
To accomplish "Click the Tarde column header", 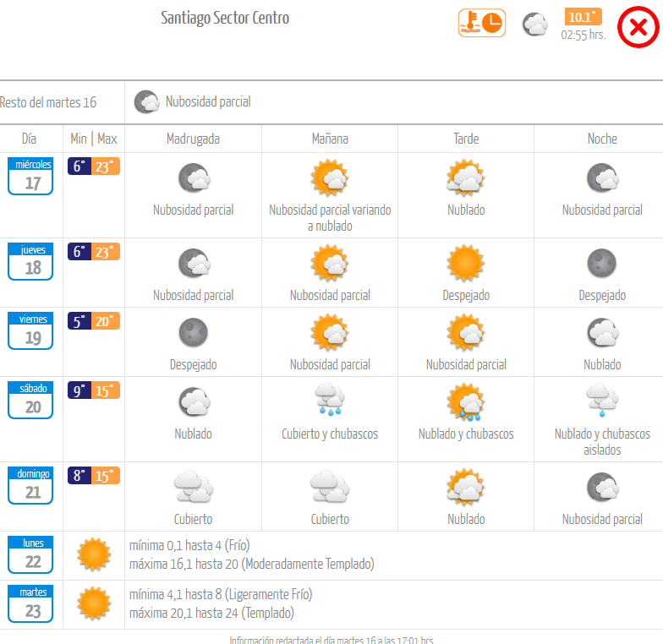I will point(466,139).
